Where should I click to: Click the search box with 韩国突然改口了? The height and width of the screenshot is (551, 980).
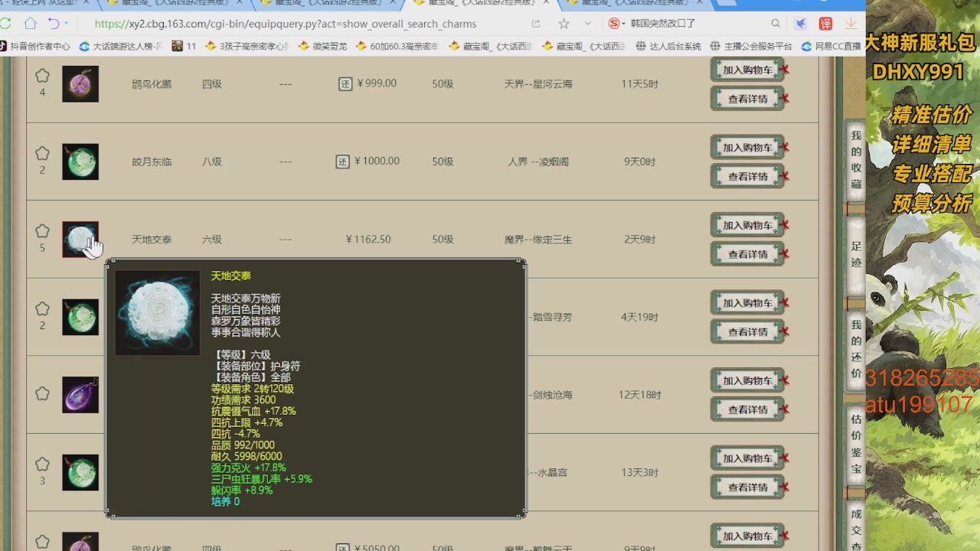663,24
